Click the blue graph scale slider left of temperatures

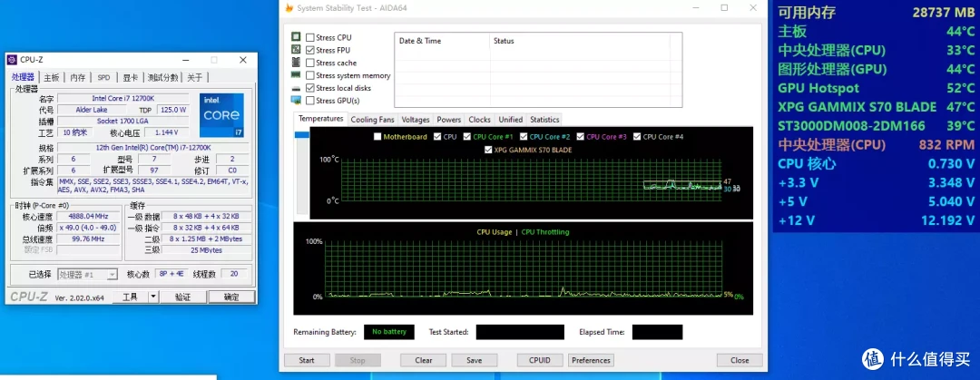tap(302, 135)
